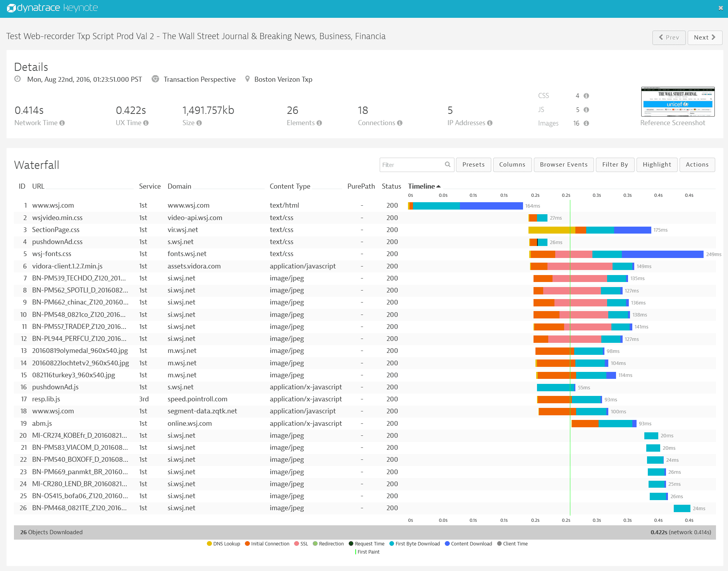This screenshot has width=728, height=571.
Task: Select the BN-PM468_0821TE_Z120 row
Action: pyautogui.click(x=365, y=508)
